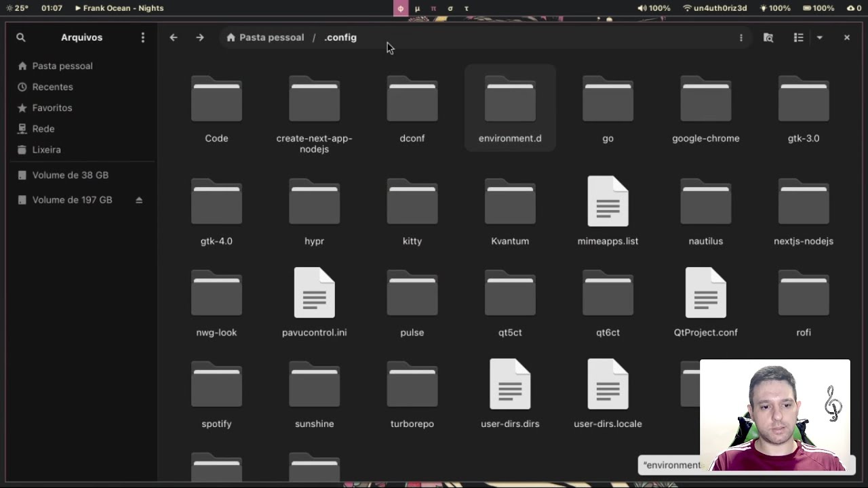
Task: Select the qt6ct folder
Action: coord(608,303)
